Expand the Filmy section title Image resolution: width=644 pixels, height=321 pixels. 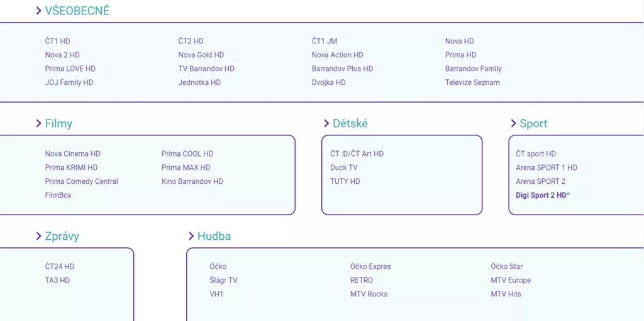tap(58, 124)
